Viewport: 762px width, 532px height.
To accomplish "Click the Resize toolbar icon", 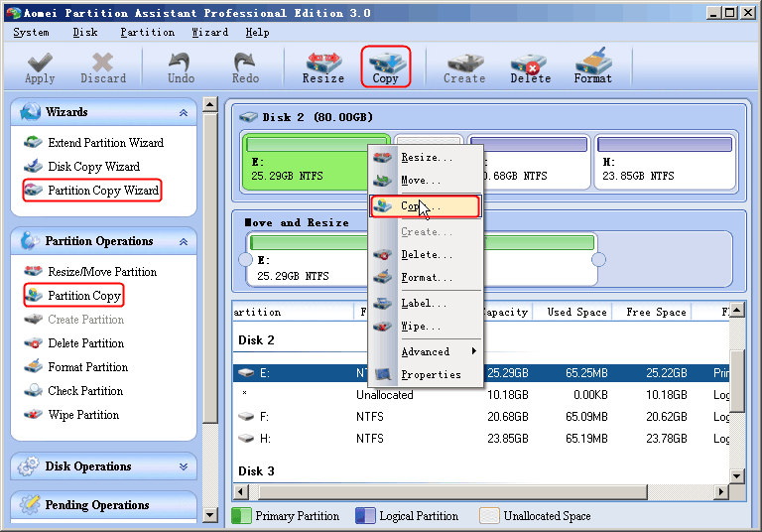I will point(322,66).
